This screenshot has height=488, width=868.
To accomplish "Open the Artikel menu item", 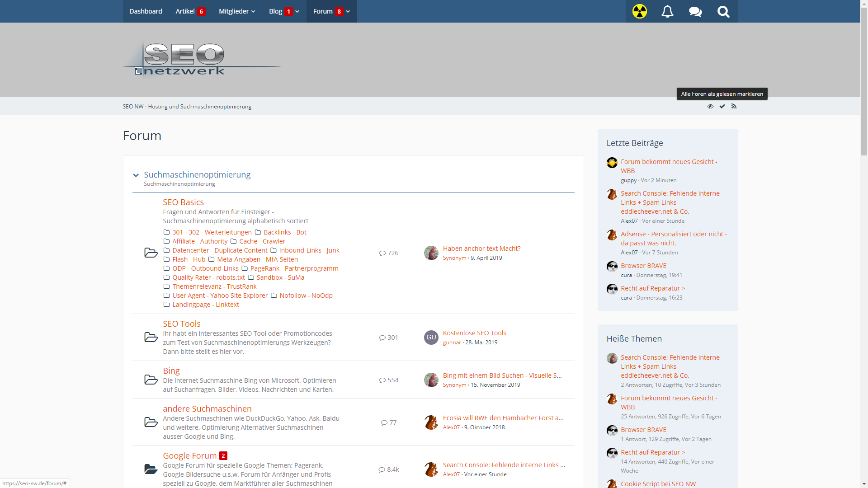I will point(185,11).
